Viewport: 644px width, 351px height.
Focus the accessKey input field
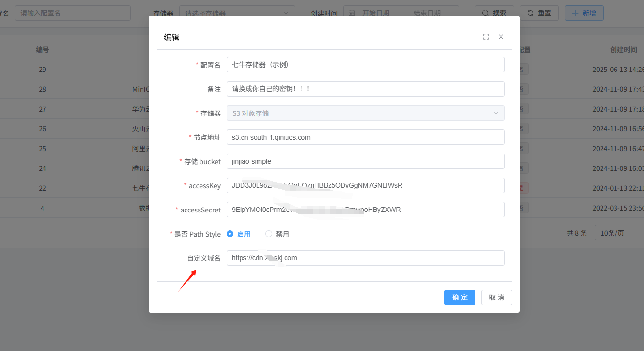[365, 185]
